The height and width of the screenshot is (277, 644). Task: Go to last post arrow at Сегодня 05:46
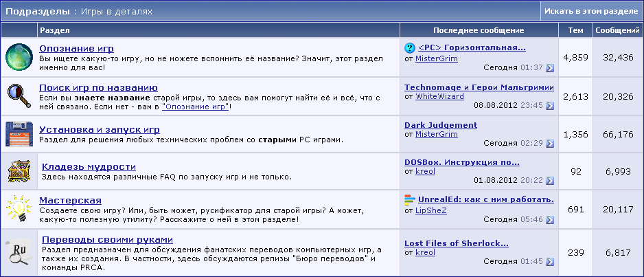550,220
